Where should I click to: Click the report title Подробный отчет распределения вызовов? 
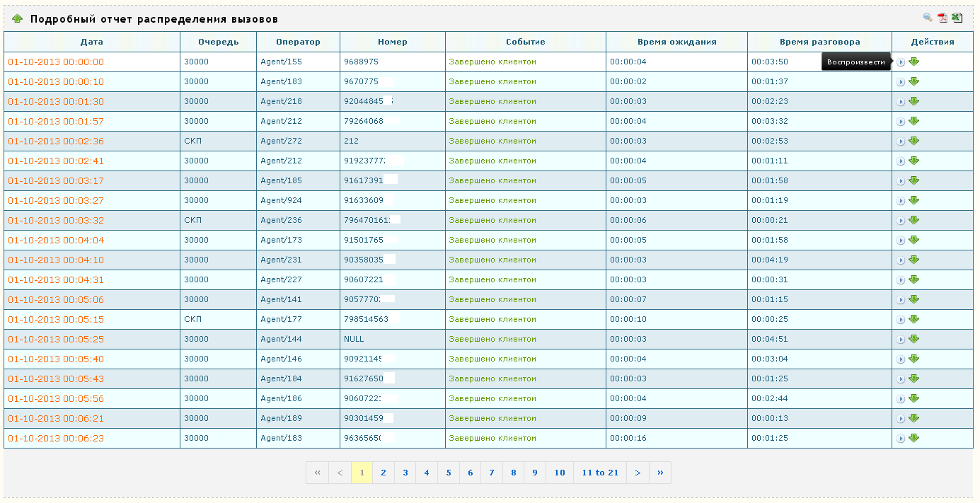pos(154,19)
